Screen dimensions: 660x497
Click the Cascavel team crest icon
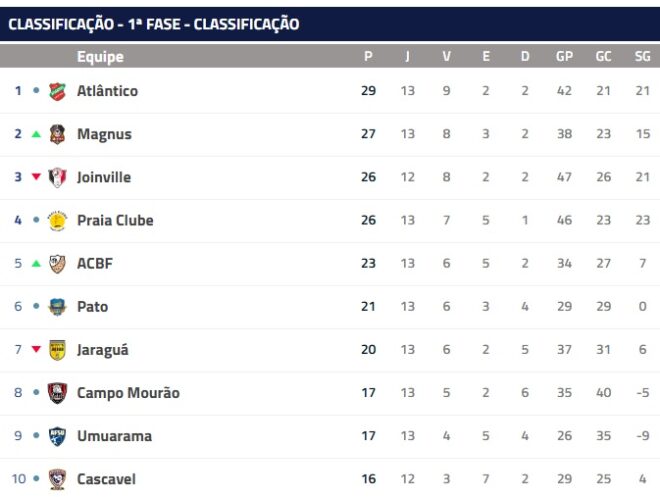click(57, 479)
